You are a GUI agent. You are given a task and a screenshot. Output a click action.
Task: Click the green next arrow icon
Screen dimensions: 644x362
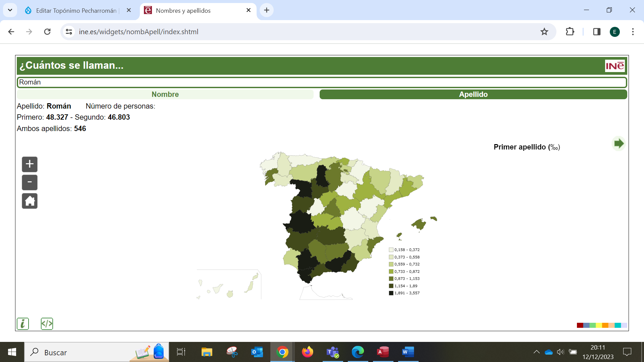pos(619,144)
